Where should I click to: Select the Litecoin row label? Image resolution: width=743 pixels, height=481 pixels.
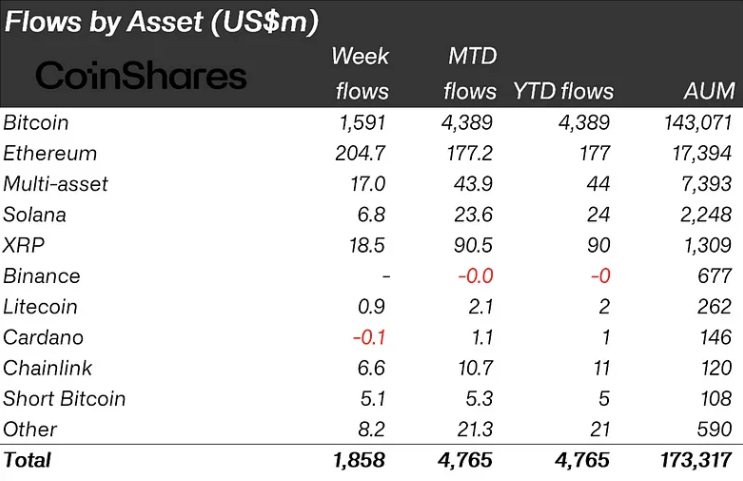(41, 307)
